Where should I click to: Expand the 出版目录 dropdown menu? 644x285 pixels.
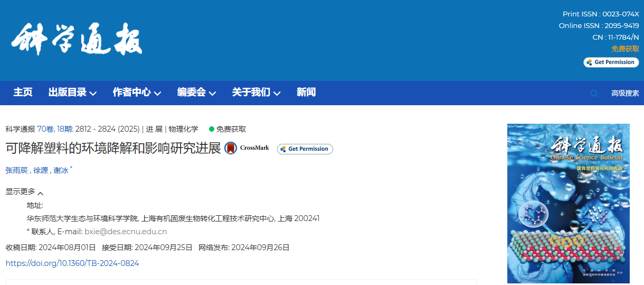(72, 93)
